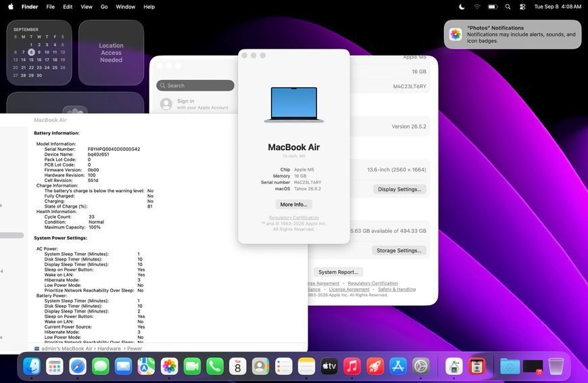This screenshot has width=588, height=383.
Task: Click the System Report… button
Action: [338, 272]
